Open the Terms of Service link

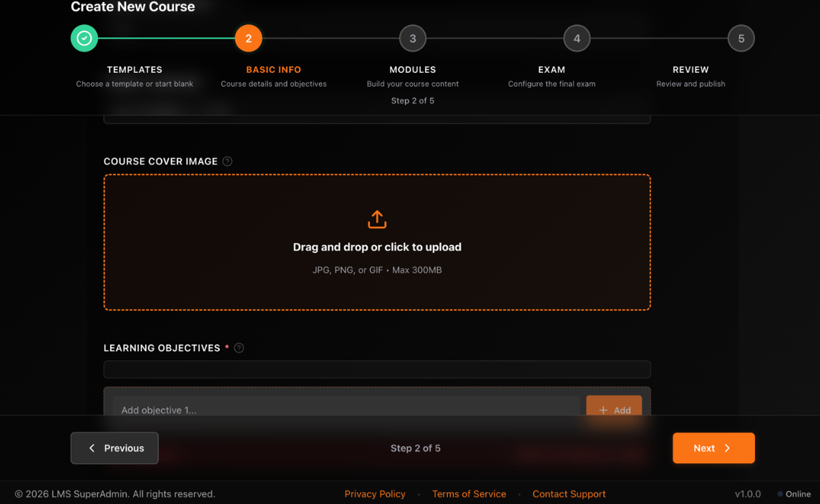pyautogui.click(x=469, y=494)
